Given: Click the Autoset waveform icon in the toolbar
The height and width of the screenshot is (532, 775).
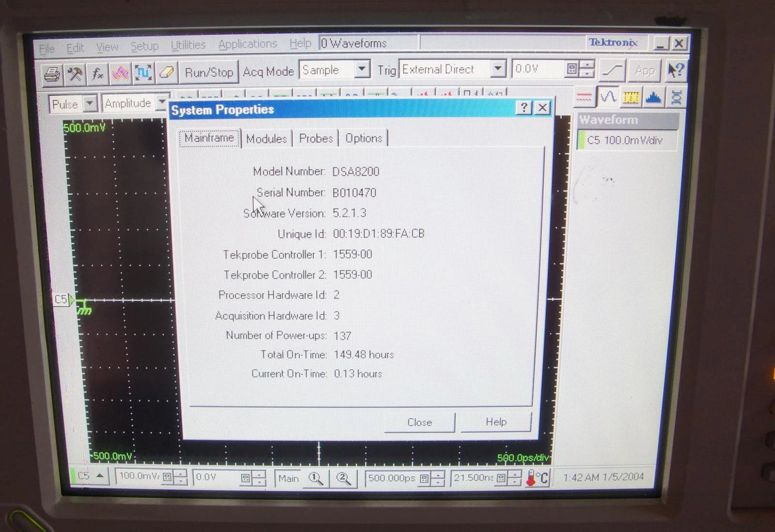Looking at the screenshot, I should click(120, 74).
